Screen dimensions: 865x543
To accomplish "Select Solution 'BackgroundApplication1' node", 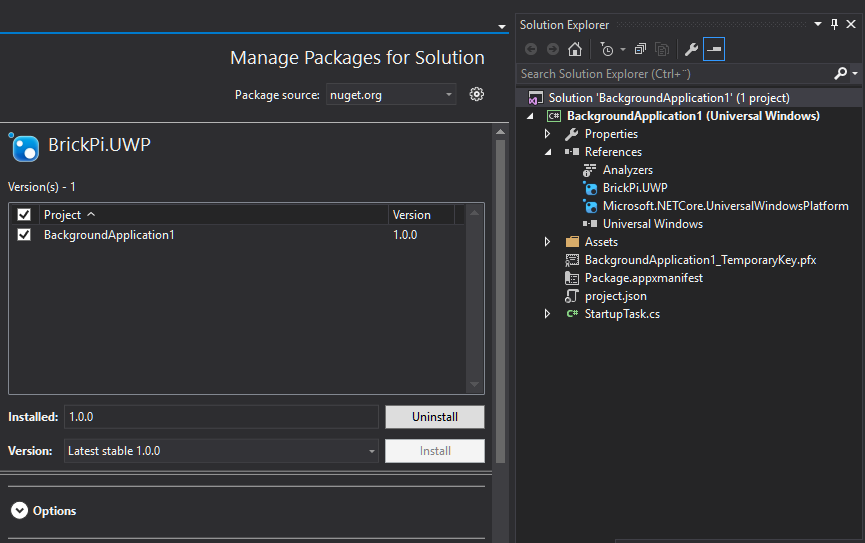I will tap(669, 98).
